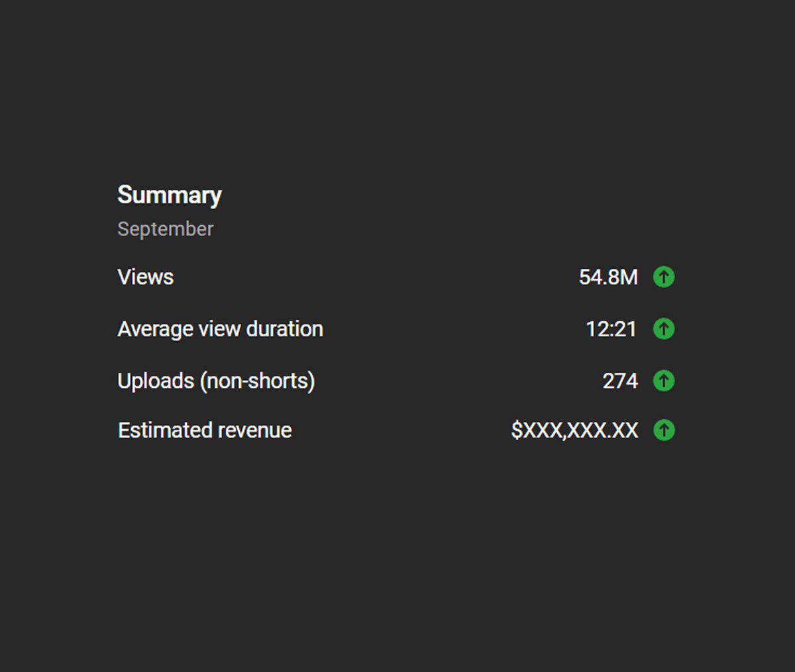This screenshot has height=672, width=795.
Task: Click the up arrow beside Estimated revenue
Action: pos(664,430)
